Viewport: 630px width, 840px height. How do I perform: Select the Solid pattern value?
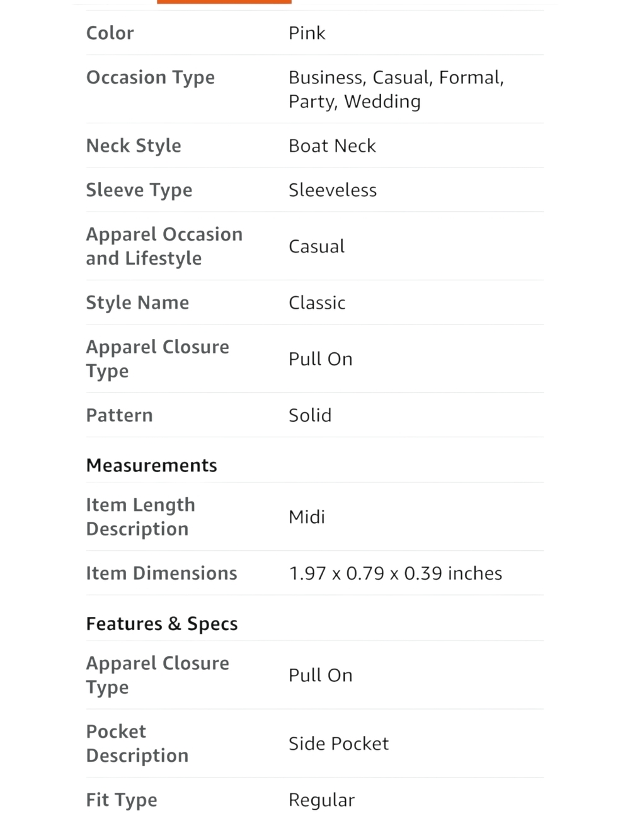coord(310,415)
